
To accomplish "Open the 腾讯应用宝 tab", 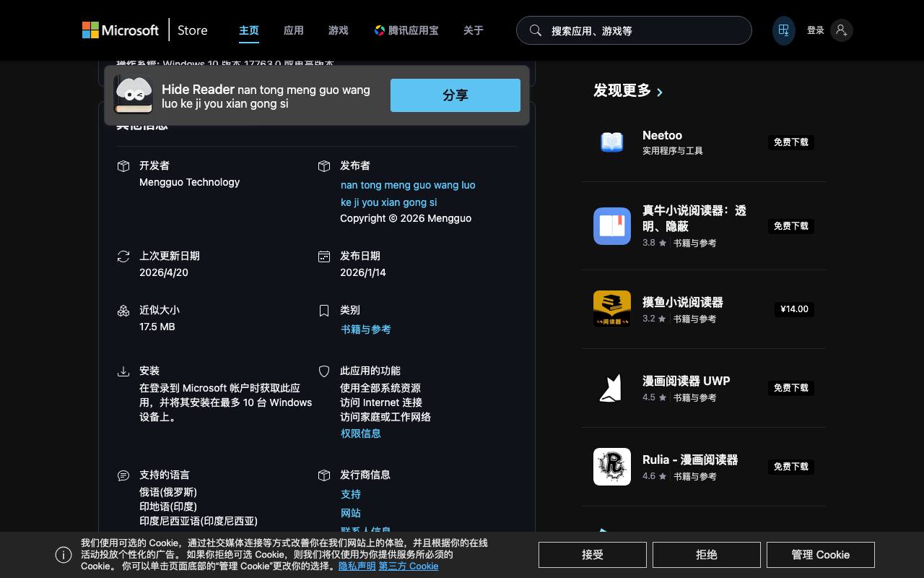I will point(406,30).
